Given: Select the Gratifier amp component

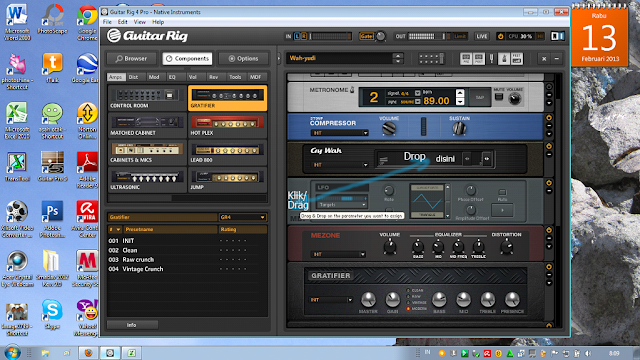Looking at the screenshot, I should point(227,98).
